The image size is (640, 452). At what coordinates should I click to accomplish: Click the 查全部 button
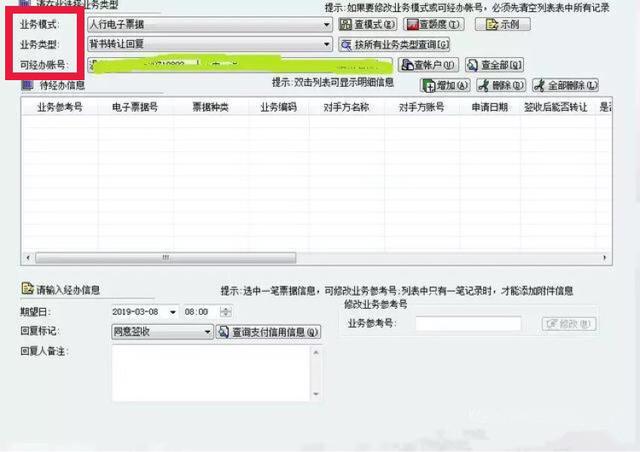point(494,65)
